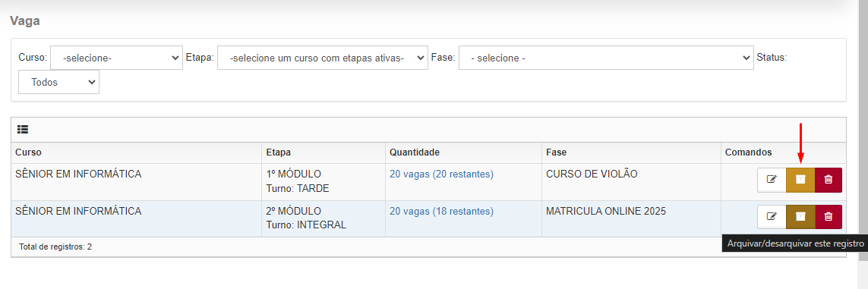Edit the 1º MÓDULO vaga record

[772, 180]
